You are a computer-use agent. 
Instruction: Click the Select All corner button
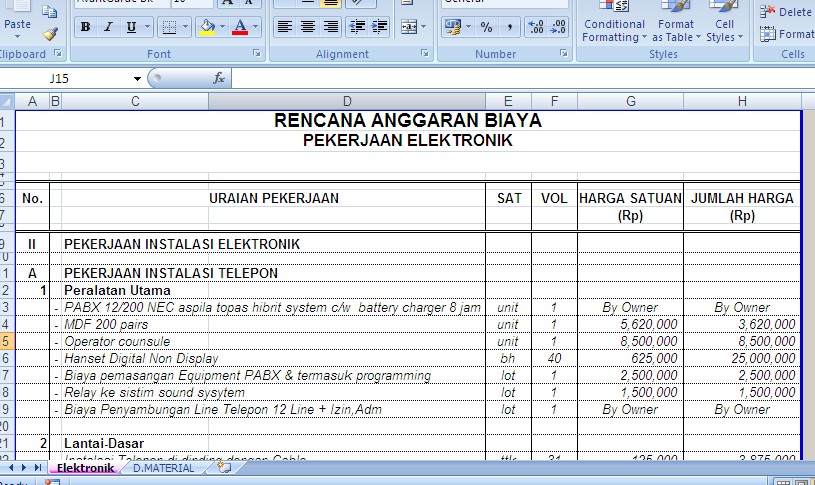[7, 101]
